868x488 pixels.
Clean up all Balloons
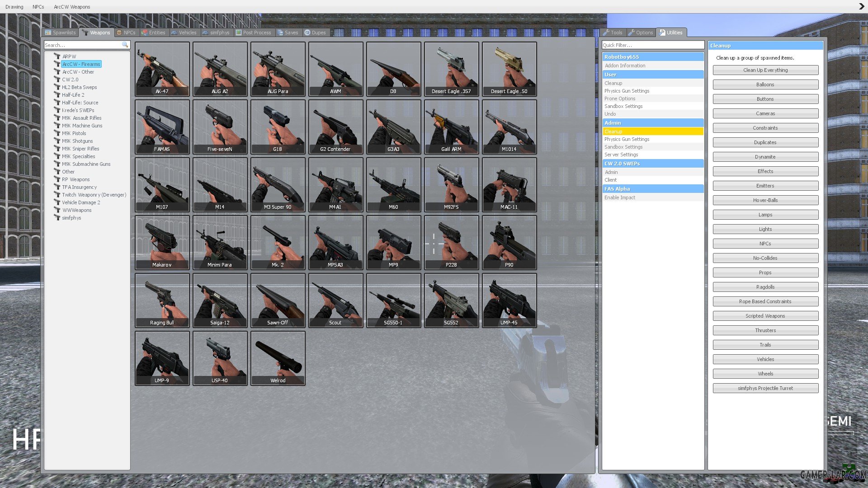click(x=765, y=84)
